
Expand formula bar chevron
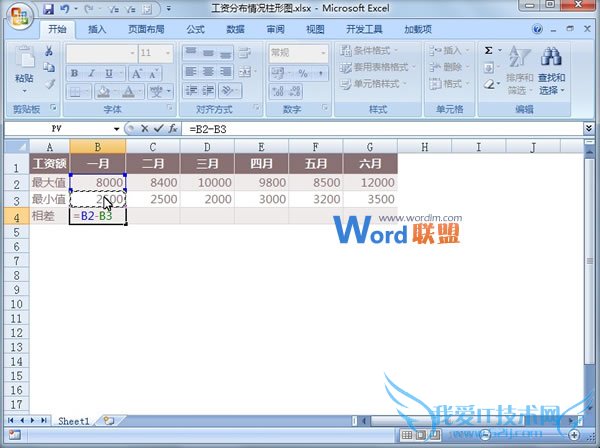[x=589, y=129]
